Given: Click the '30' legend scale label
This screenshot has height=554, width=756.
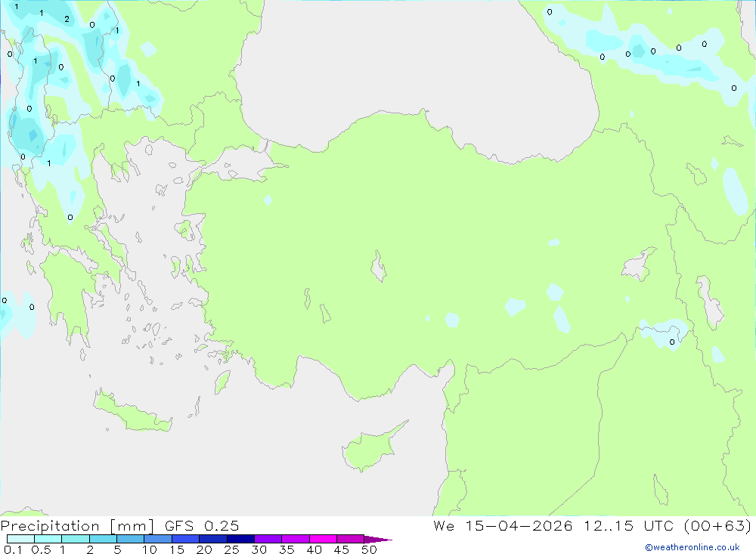Looking at the screenshot, I should 259,549.
